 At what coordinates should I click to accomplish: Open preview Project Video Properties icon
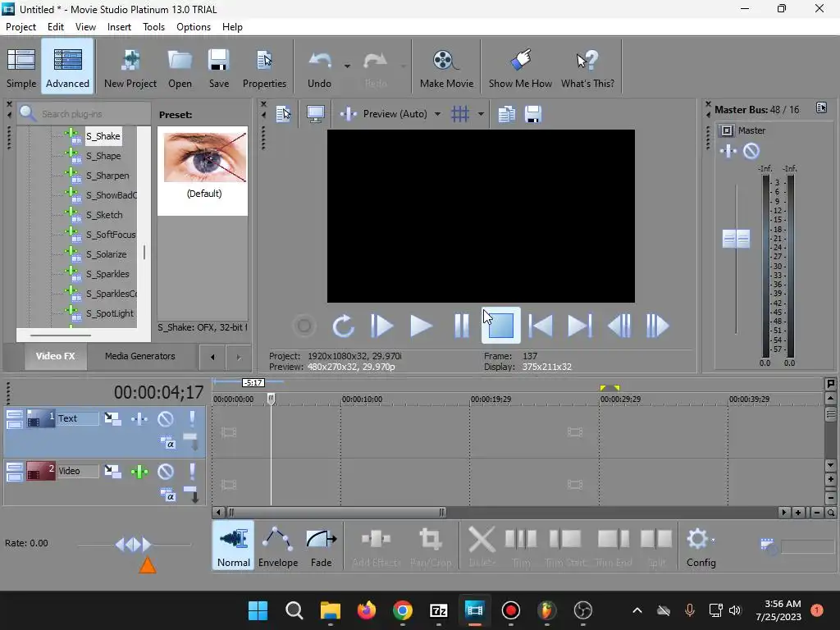click(283, 114)
